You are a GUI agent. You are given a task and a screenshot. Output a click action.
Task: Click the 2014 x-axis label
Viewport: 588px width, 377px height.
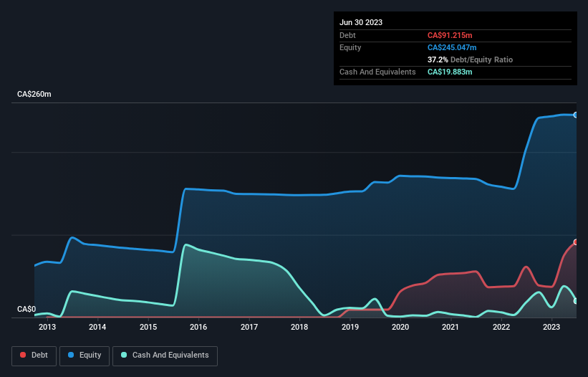tap(97, 327)
